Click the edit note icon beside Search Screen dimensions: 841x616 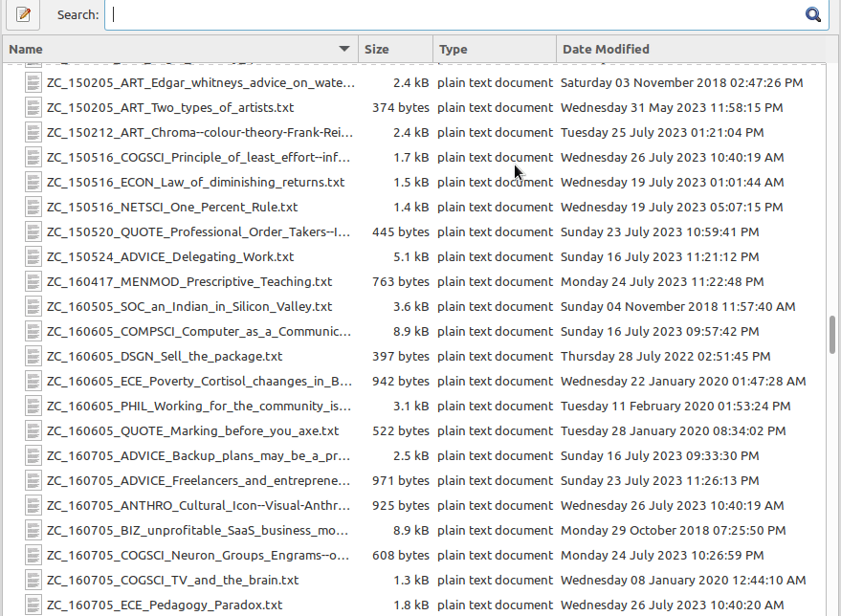tap(23, 14)
